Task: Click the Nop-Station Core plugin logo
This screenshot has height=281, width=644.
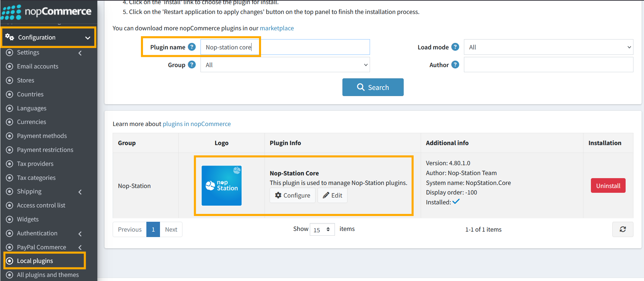Action: (222, 186)
